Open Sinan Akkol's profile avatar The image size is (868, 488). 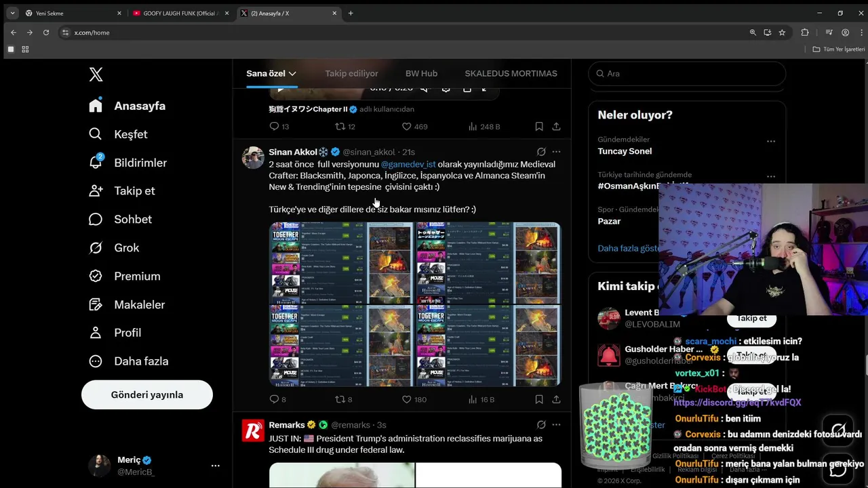(254, 157)
